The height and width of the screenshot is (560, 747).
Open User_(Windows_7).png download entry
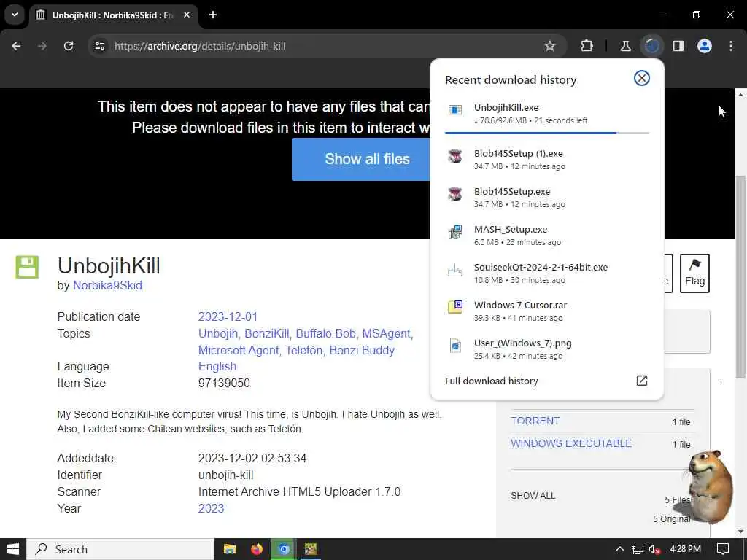[547, 349]
